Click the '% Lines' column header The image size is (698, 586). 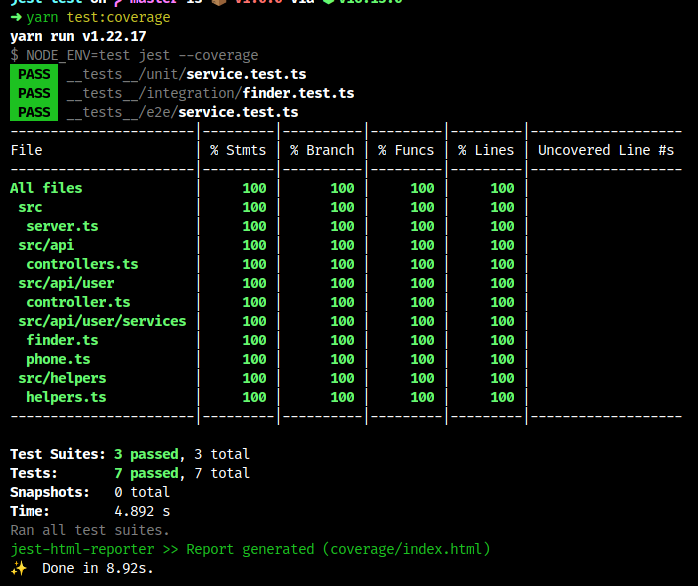coord(486,150)
